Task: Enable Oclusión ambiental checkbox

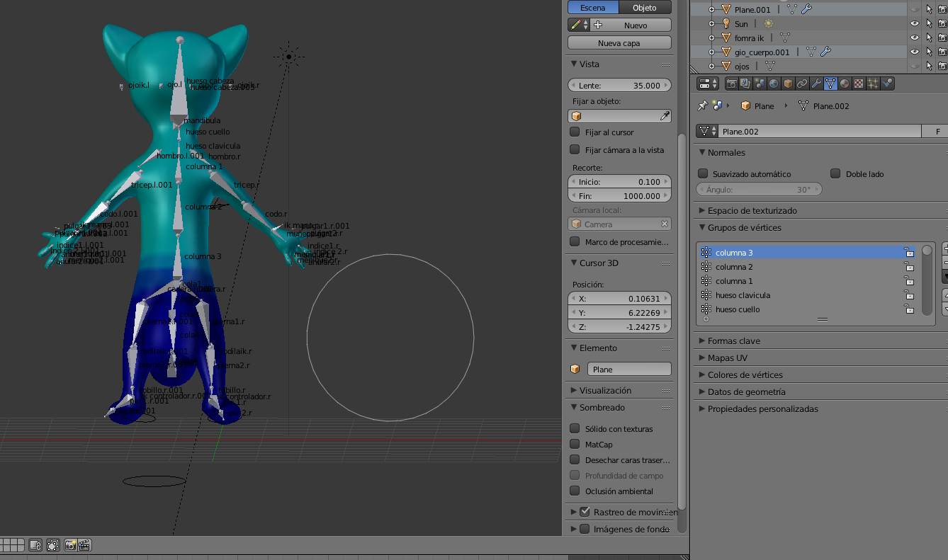Action: click(x=575, y=491)
